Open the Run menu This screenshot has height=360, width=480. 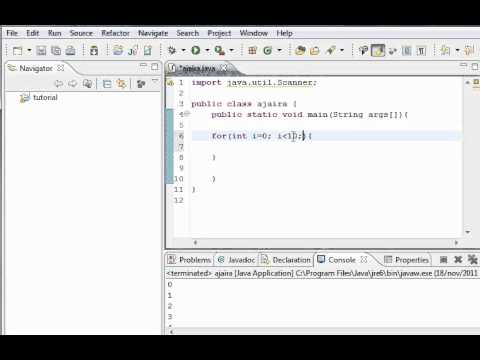click(x=54, y=33)
